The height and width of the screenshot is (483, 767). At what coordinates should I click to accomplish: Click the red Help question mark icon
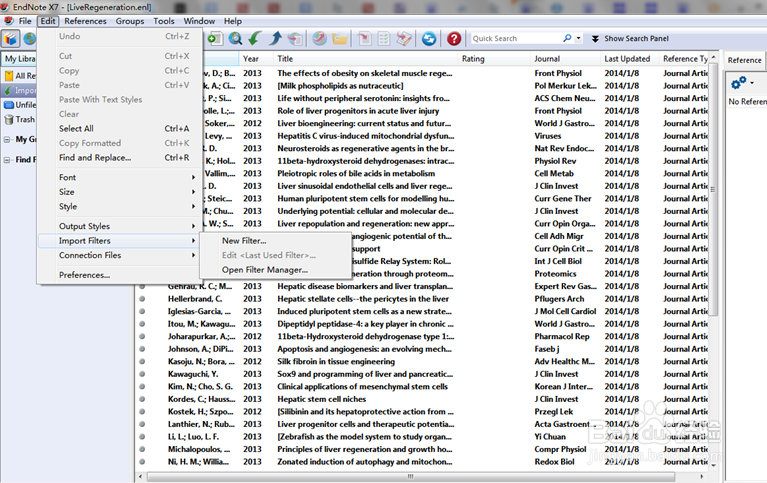(454, 39)
